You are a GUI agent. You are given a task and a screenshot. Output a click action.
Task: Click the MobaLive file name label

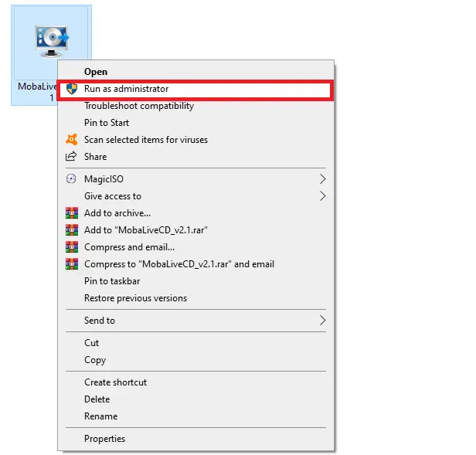point(37,92)
